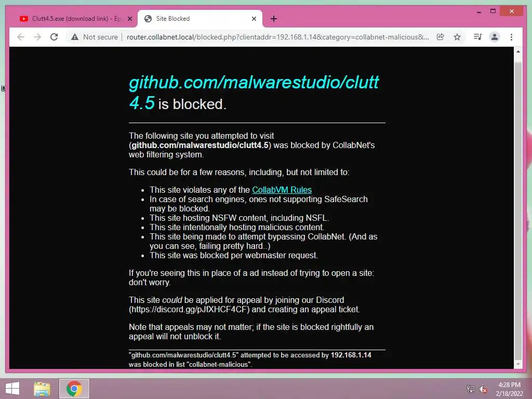Minimize the Chrome window
Viewport: 532px width, 399px height.
[x=478, y=11]
